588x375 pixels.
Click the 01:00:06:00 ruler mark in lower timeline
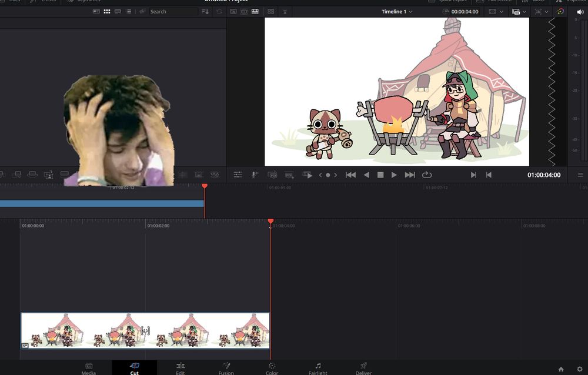tap(409, 226)
